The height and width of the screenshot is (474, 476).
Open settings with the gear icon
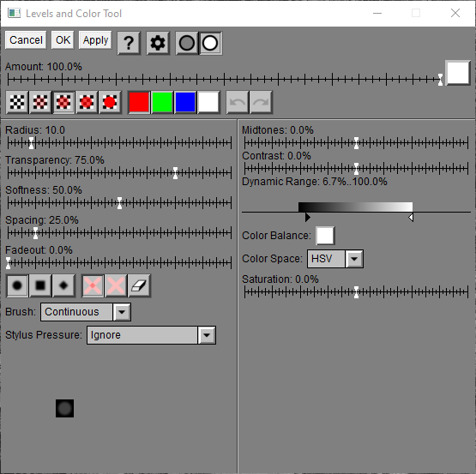coord(158,43)
